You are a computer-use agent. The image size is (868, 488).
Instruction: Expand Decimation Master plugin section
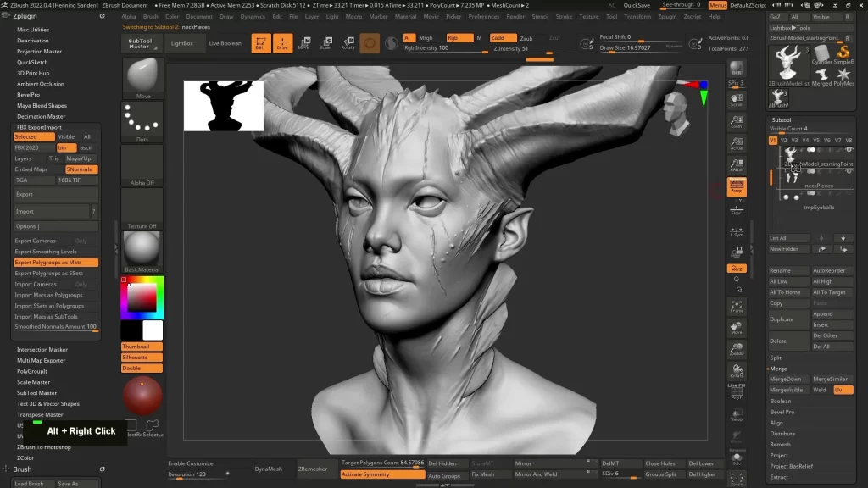tap(41, 117)
